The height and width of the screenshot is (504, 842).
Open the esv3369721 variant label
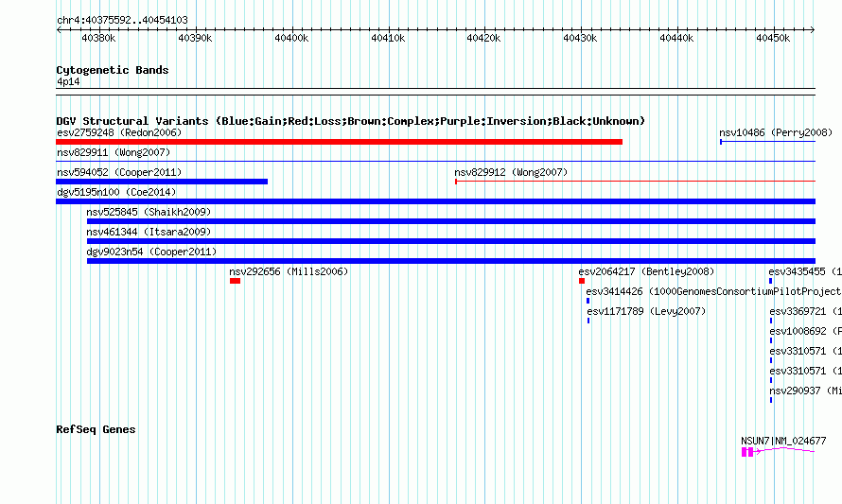[x=805, y=311]
